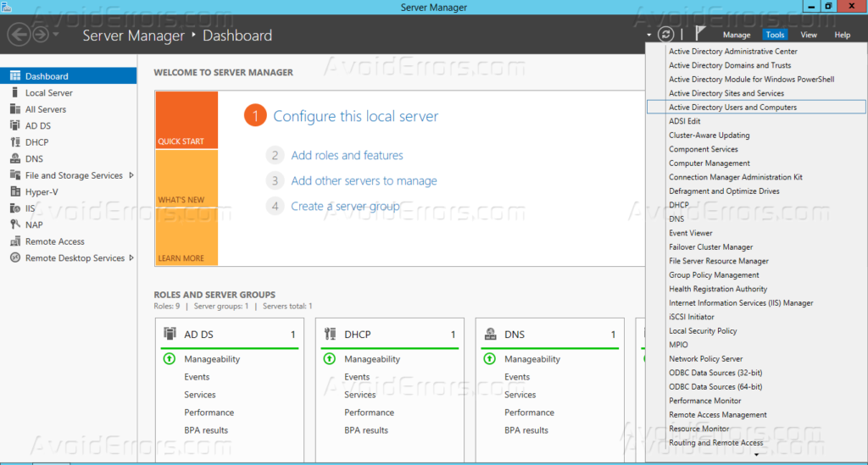The width and height of the screenshot is (868, 465).
Task: Click Configure this local server link
Action: coord(355,116)
